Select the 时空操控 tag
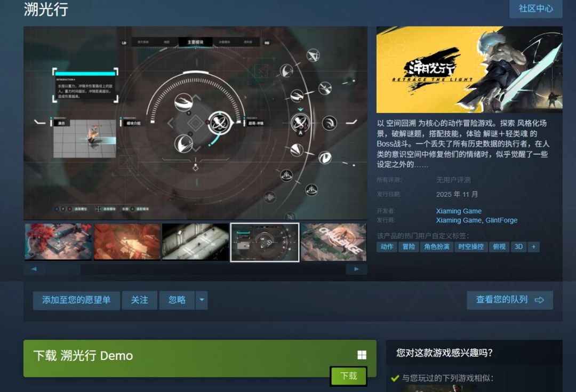576x392 pixels. click(471, 247)
